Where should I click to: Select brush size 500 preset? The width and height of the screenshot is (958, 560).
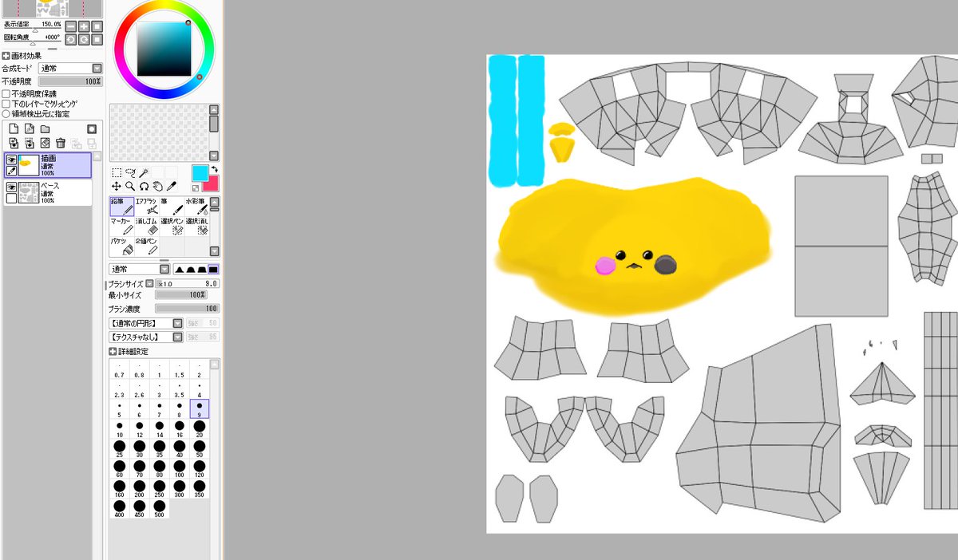coord(159,509)
